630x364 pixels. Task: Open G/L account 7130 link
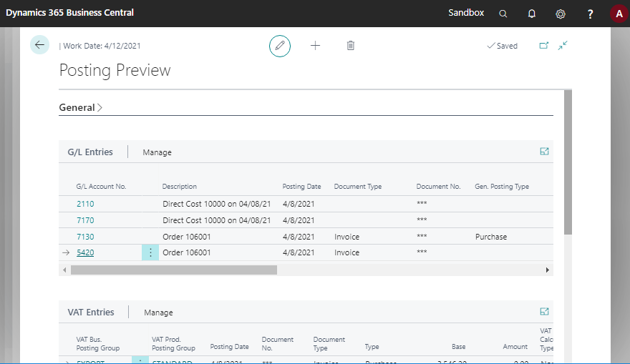point(85,237)
